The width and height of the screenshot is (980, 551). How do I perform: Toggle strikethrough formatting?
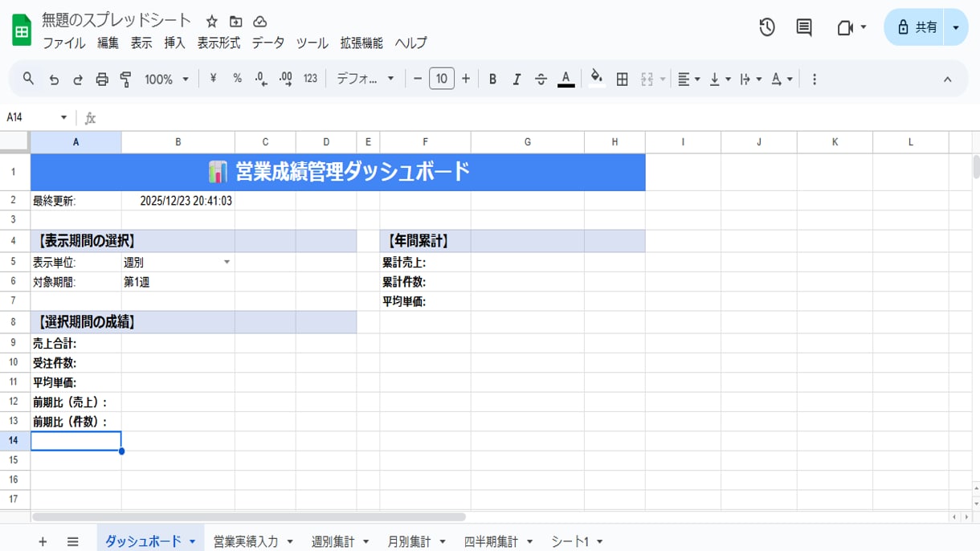[541, 79]
